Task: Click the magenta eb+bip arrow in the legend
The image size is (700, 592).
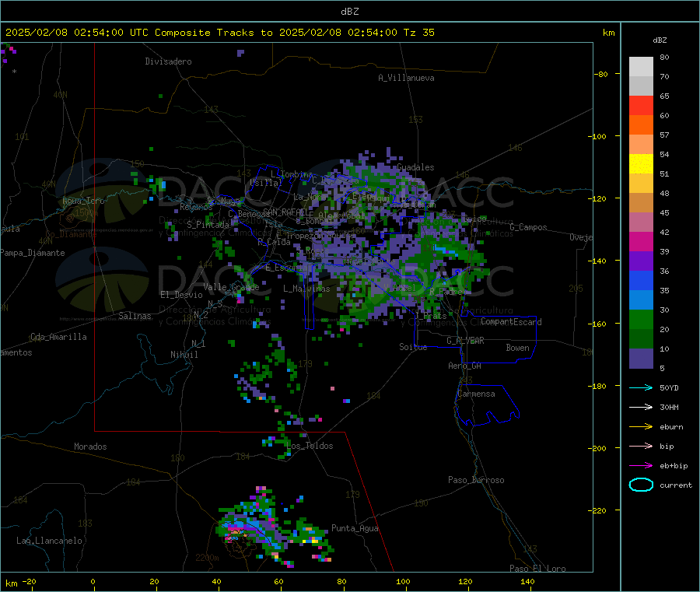Action: [641, 466]
